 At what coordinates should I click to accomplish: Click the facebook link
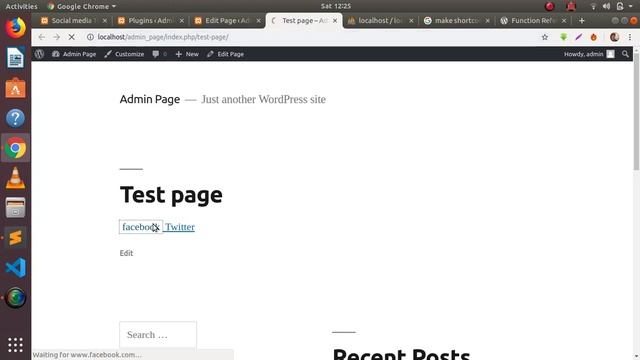(x=141, y=227)
